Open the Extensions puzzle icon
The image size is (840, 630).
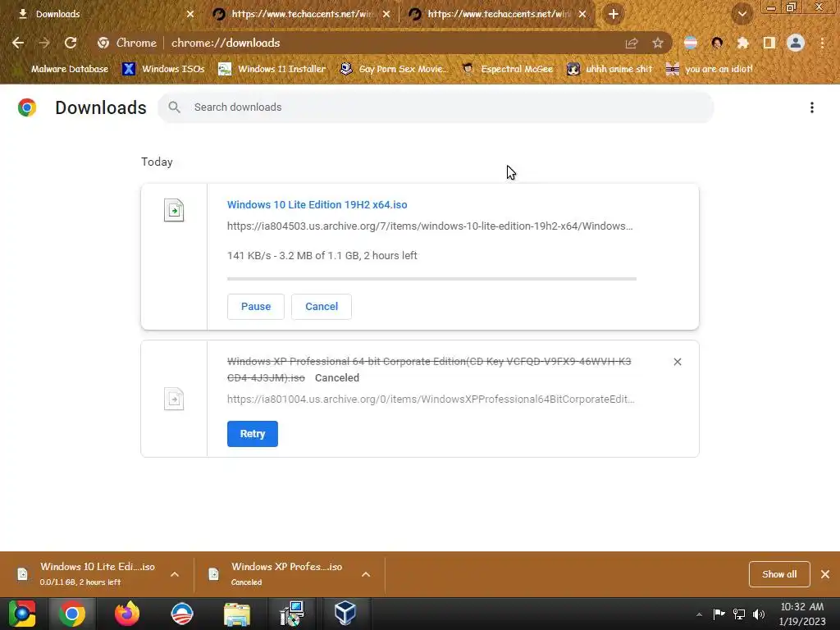743,43
